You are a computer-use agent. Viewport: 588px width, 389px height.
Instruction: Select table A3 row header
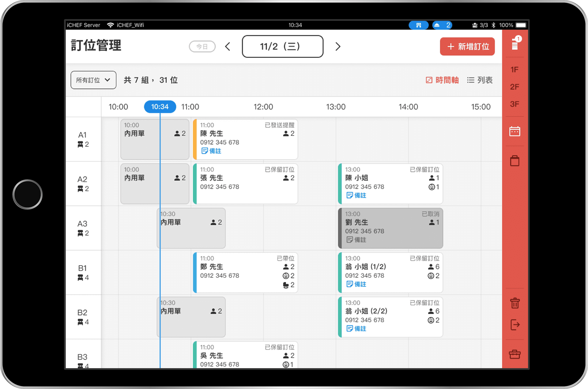click(83, 228)
